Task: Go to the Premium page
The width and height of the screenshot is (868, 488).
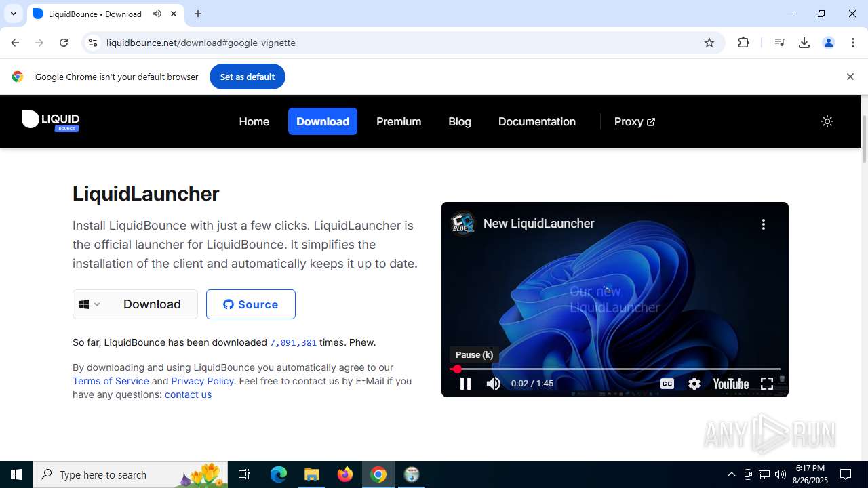Action: 399,121
